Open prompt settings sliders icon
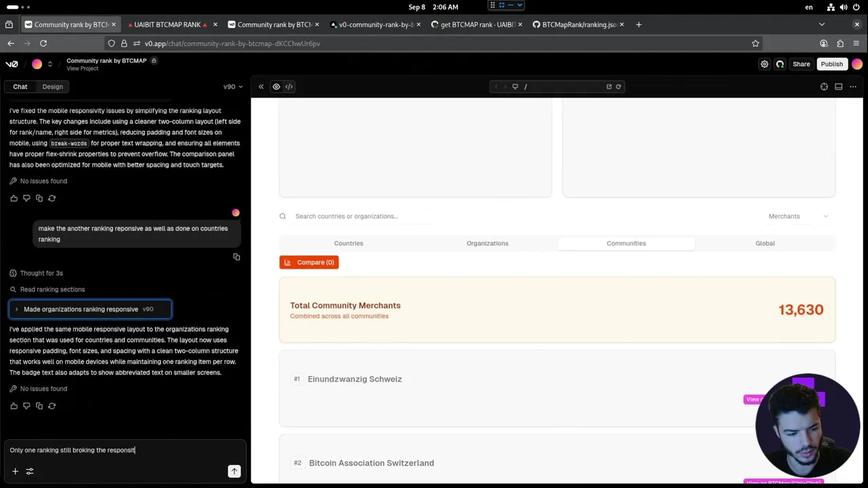This screenshot has width=868, height=488. 30,471
